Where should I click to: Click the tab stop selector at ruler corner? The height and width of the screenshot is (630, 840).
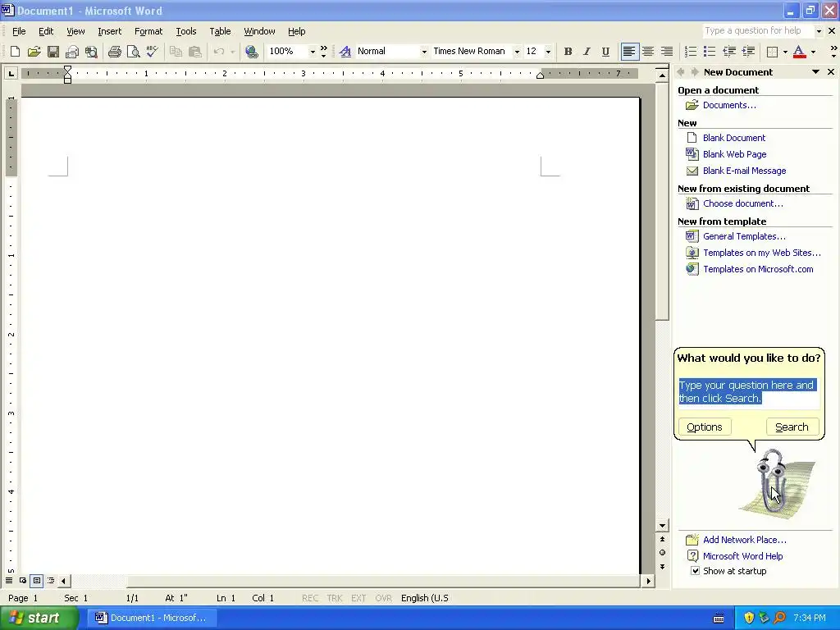click(x=11, y=73)
